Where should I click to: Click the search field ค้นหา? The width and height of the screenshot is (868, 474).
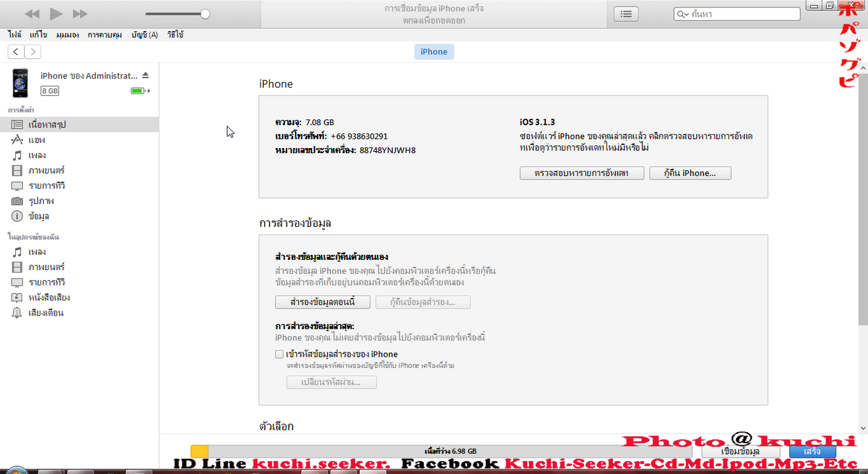coord(737,14)
